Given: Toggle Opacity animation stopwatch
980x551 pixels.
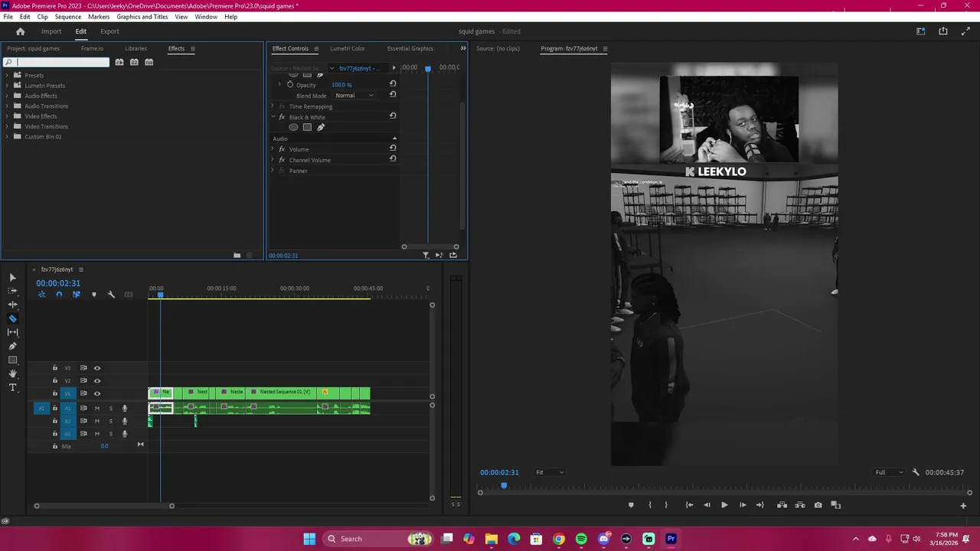Looking at the screenshot, I should [290, 85].
